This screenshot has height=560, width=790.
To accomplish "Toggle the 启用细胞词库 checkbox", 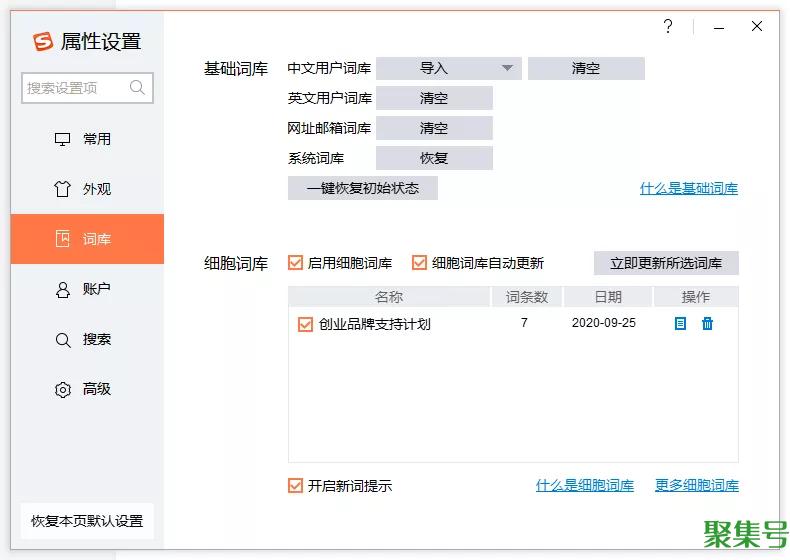I will [x=295, y=263].
